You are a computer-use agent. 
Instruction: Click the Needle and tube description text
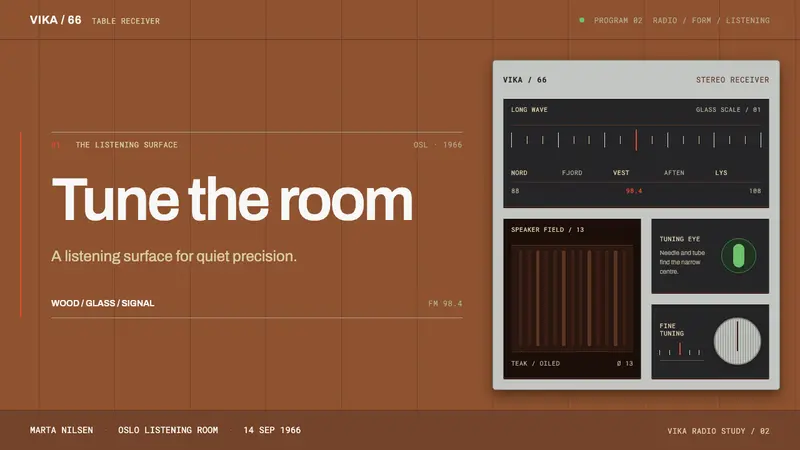coord(682,262)
